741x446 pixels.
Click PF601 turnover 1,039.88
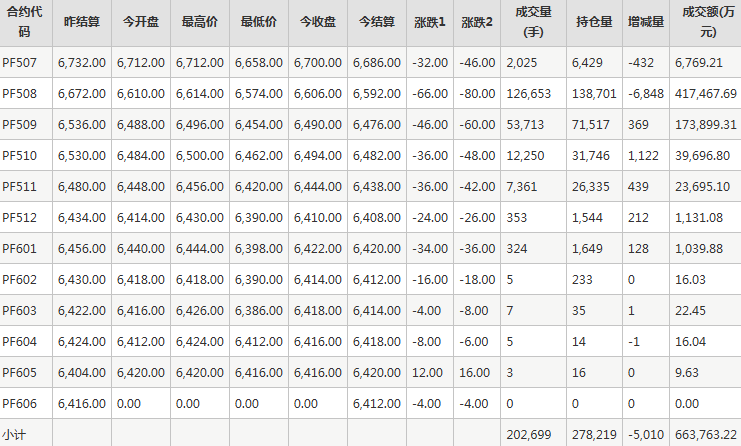pos(699,249)
